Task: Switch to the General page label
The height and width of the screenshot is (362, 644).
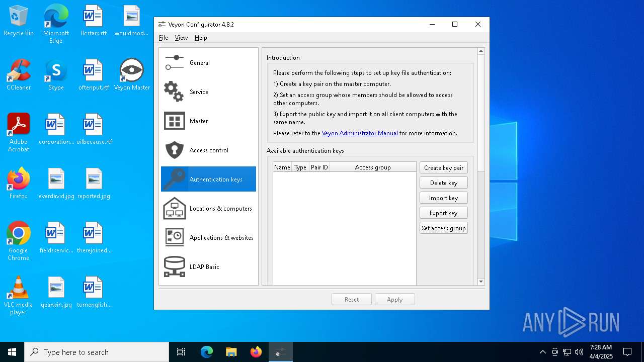Action: 200,63
